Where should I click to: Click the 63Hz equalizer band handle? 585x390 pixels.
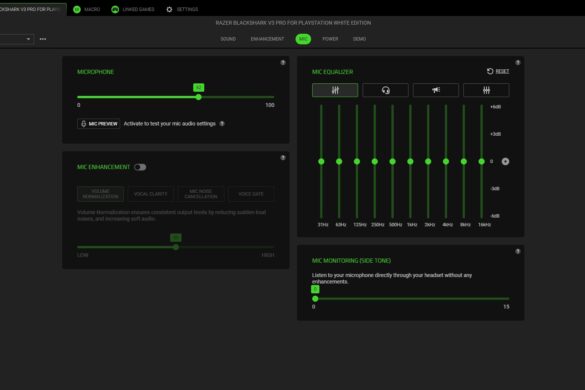[339, 161]
